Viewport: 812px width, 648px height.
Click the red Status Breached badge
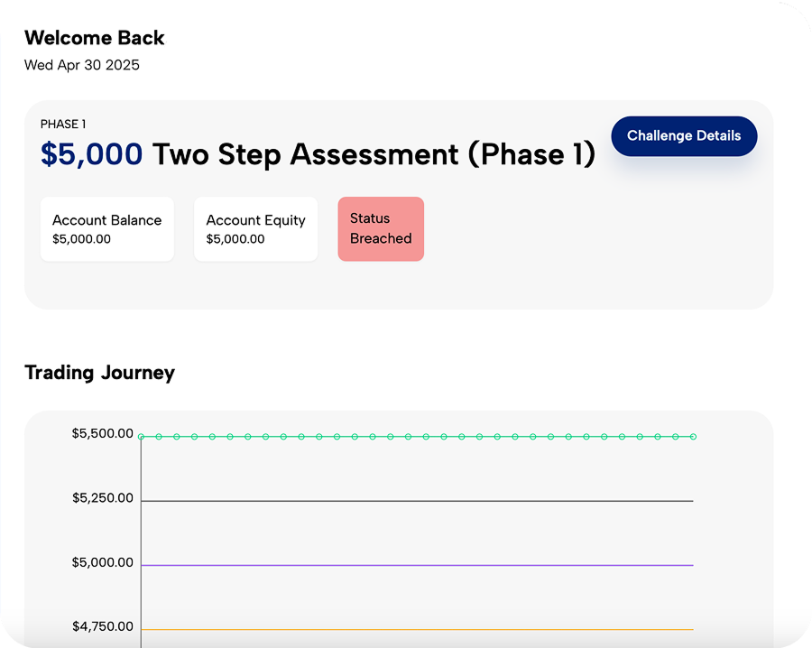(x=381, y=229)
